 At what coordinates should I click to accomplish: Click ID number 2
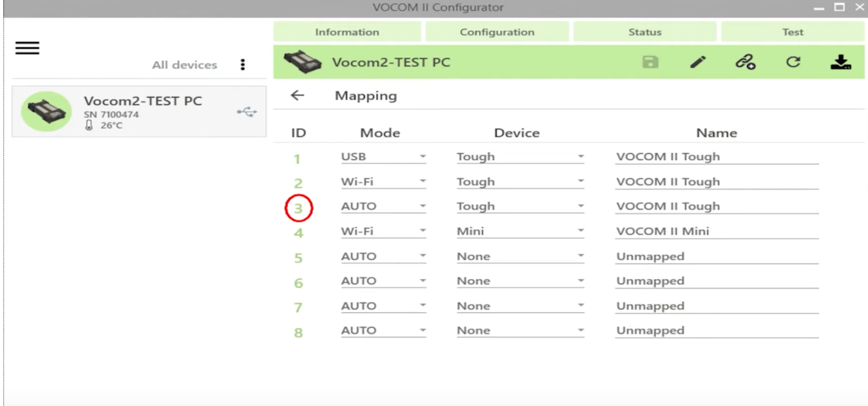point(298,184)
